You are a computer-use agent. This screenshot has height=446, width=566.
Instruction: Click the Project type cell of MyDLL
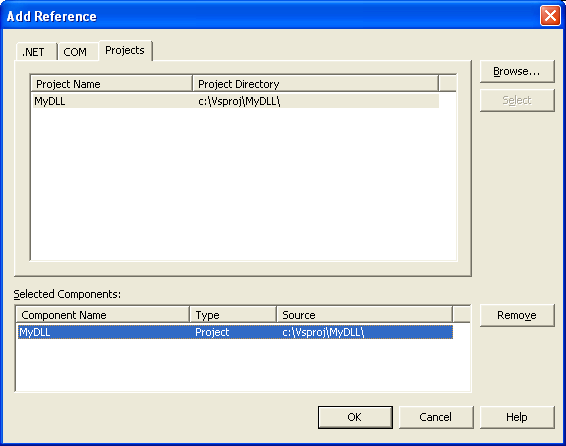pyautogui.click(x=212, y=332)
